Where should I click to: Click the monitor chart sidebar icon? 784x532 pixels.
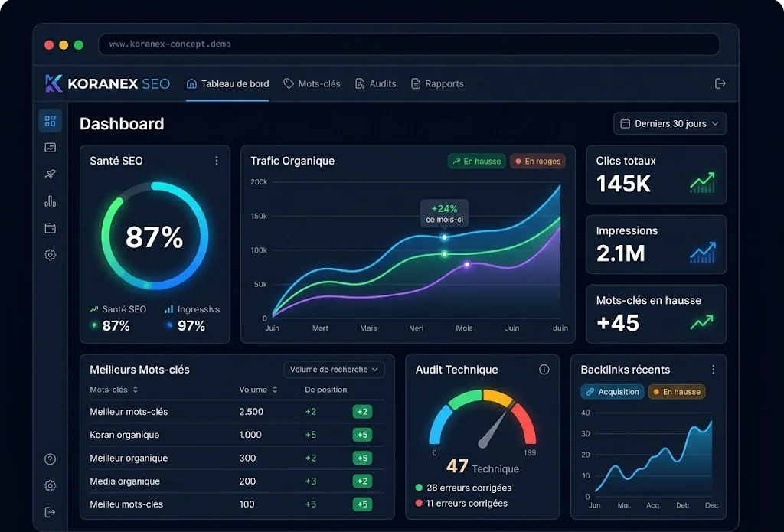50,148
